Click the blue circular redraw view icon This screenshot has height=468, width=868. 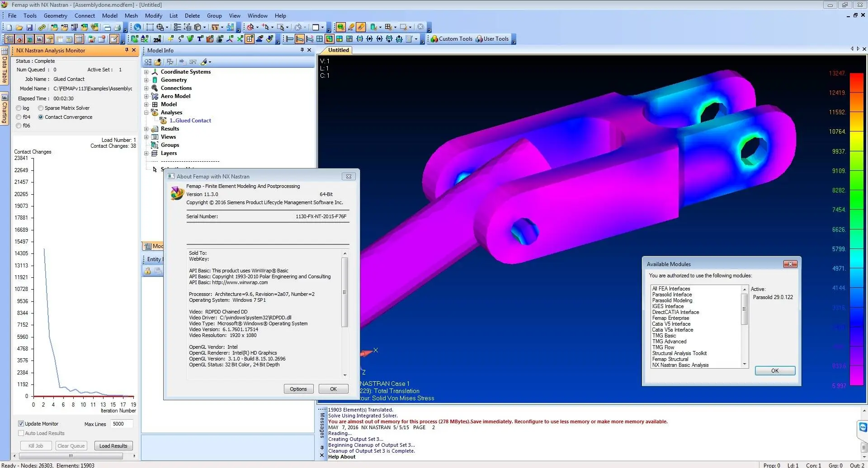137,27
